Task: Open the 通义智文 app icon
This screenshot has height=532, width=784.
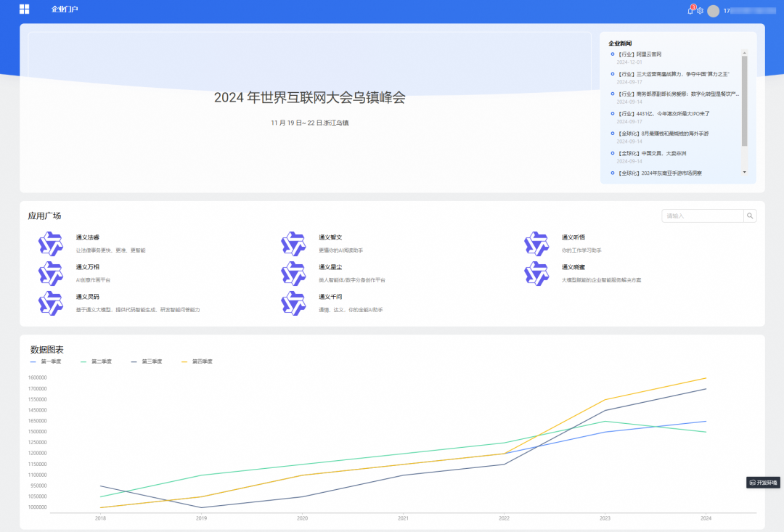Action: (293, 243)
